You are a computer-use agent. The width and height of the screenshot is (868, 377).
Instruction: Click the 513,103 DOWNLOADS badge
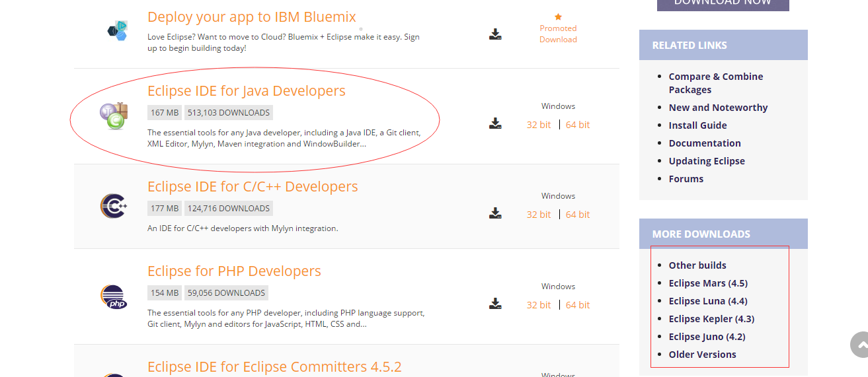pos(229,112)
